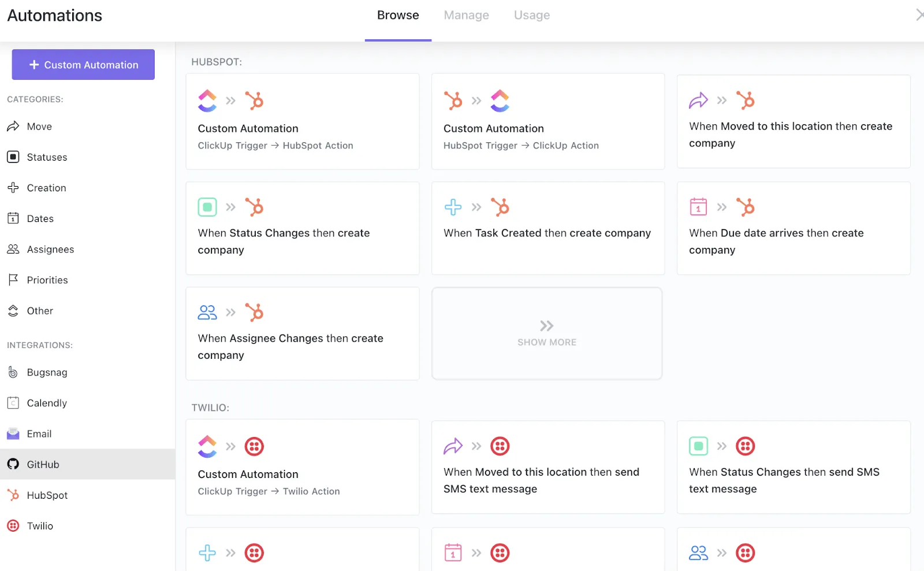924x571 pixels.
Task: Open the Manage tab
Action: pos(466,16)
